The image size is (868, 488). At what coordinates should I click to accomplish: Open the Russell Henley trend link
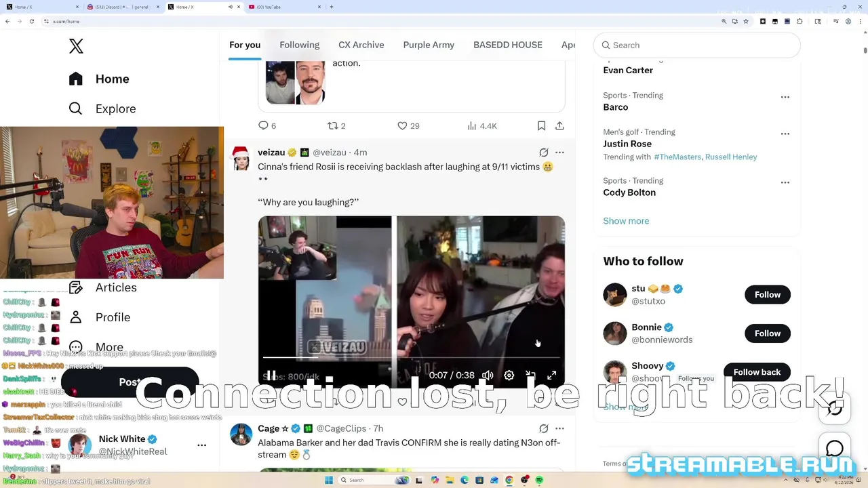pyautogui.click(x=731, y=157)
